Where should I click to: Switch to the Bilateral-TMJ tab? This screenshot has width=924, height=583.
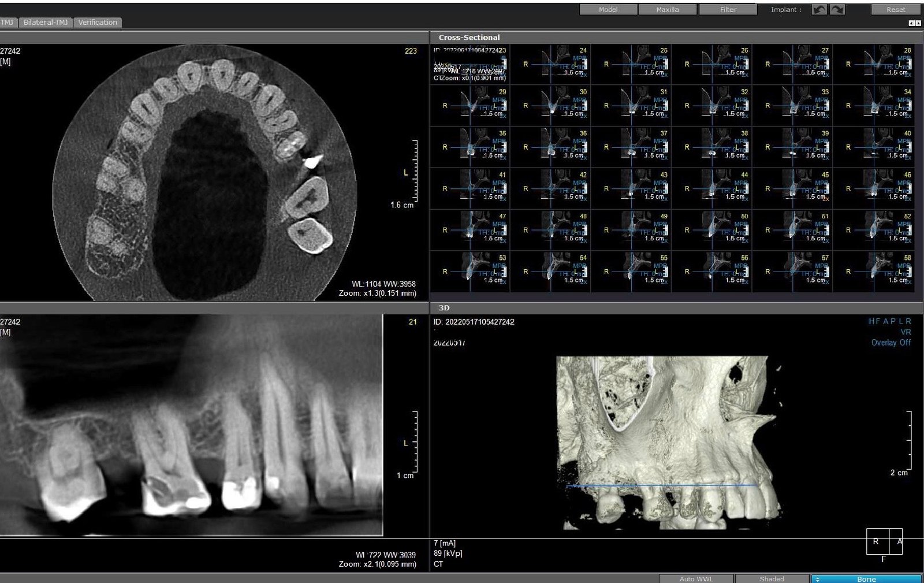pos(44,22)
